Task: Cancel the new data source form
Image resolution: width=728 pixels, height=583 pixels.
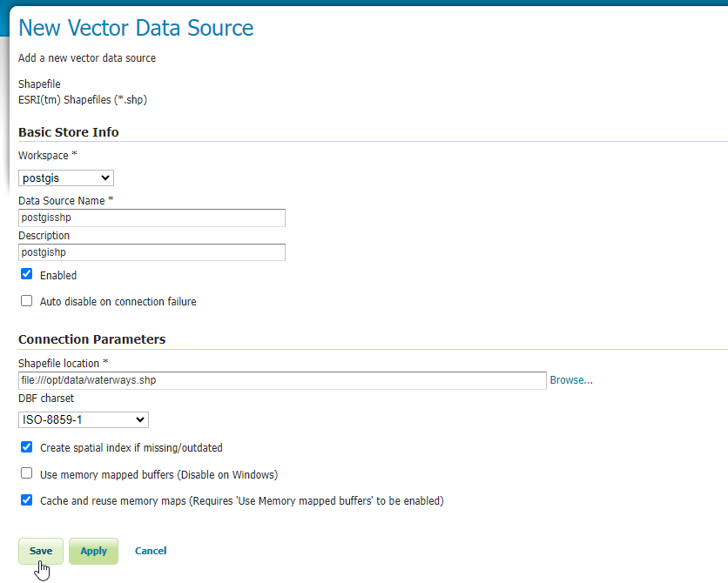Action: point(151,551)
